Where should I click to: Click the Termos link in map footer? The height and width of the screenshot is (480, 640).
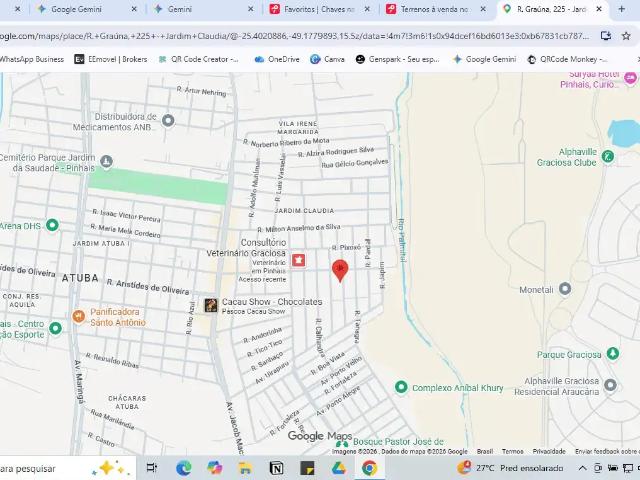point(512,451)
